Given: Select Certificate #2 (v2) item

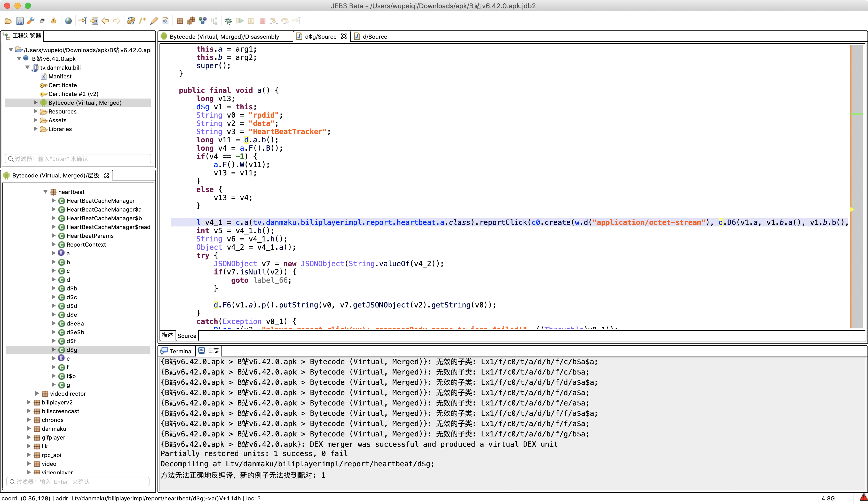Looking at the screenshot, I should 73,94.
